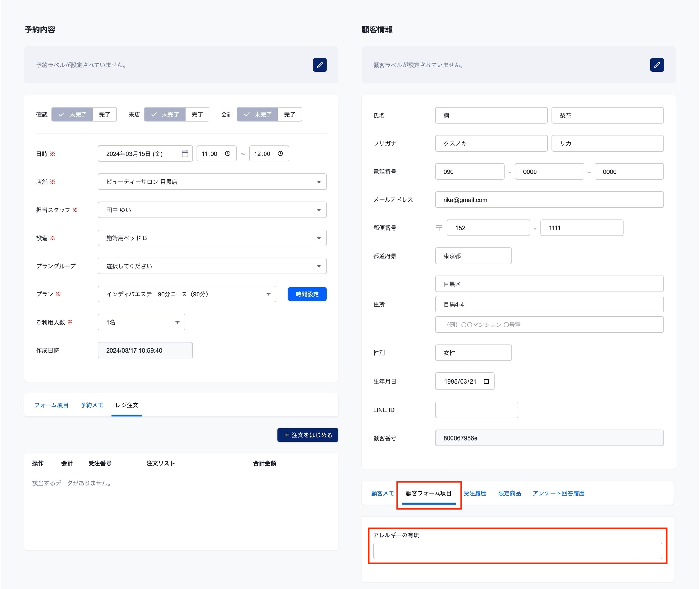Click the end time 12:00 field

coord(269,153)
